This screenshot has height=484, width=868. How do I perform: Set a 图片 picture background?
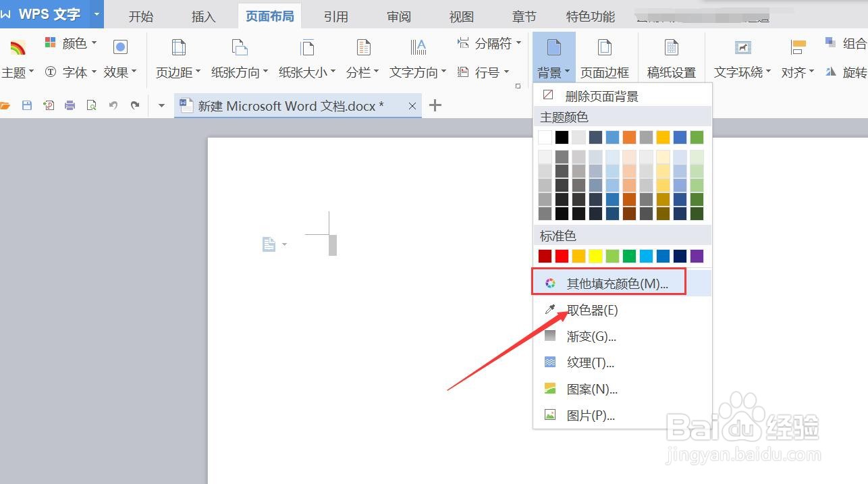point(591,415)
